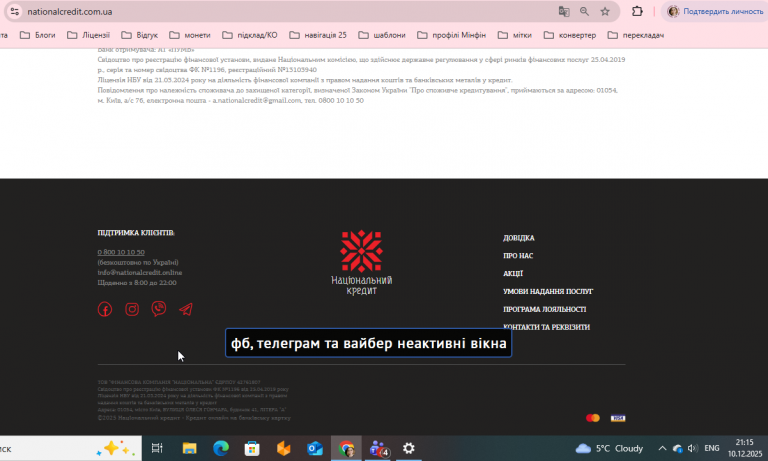Click the ПІДТРИМКА КЛІЄНТІВ heading text

136,233
